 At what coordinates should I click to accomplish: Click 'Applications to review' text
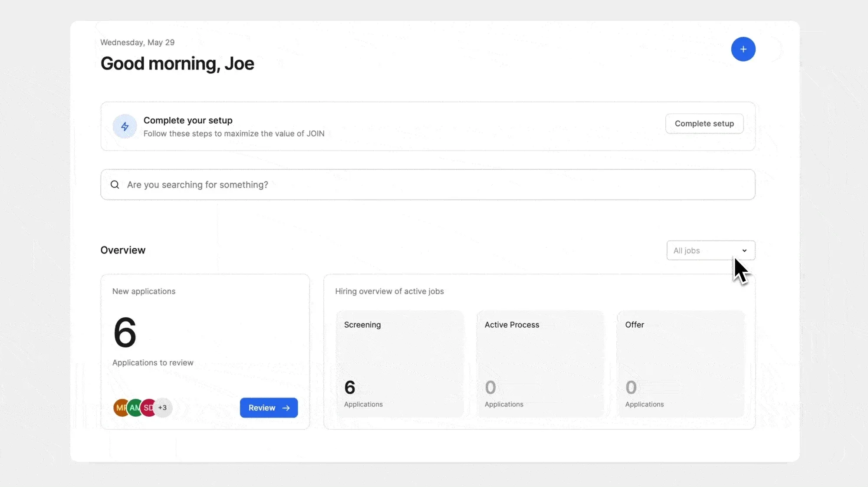click(x=153, y=362)
